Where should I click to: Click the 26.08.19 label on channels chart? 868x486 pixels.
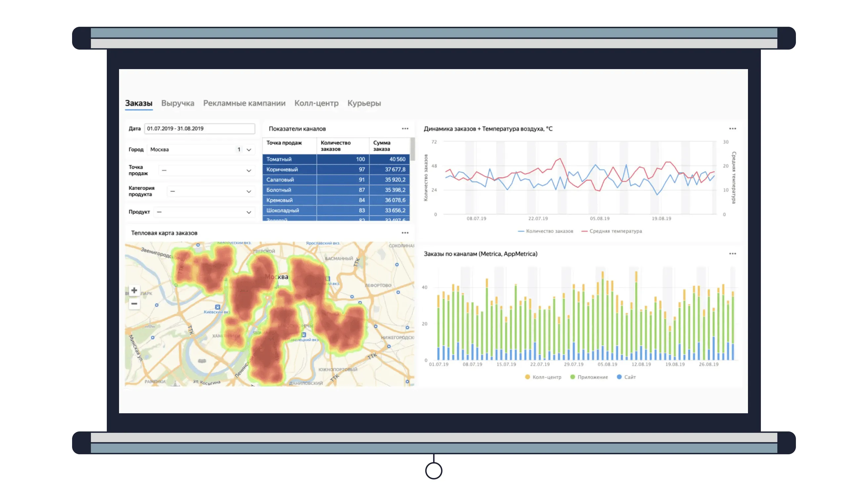709,364
